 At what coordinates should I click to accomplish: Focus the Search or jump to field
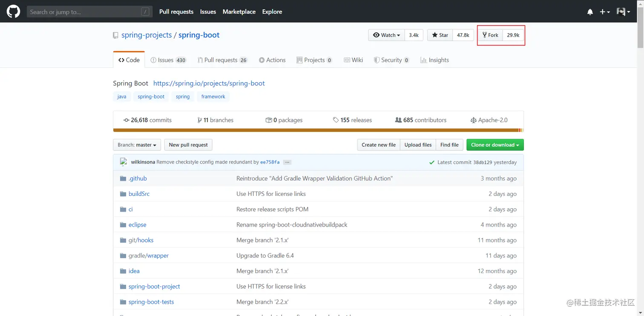[x=89, y=12]
